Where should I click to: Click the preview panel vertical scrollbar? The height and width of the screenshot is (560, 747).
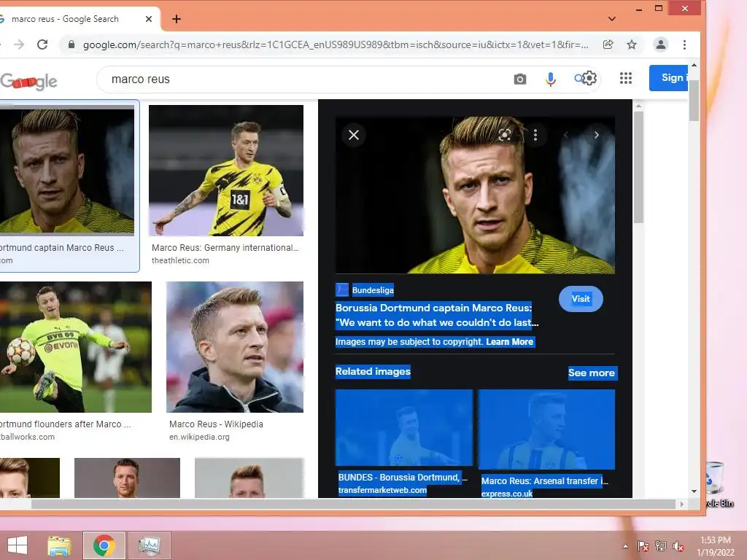pyautogui.click(x=639, y=167)
